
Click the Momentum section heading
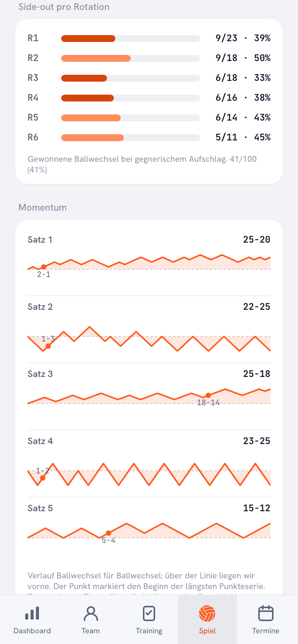point(43,208)
